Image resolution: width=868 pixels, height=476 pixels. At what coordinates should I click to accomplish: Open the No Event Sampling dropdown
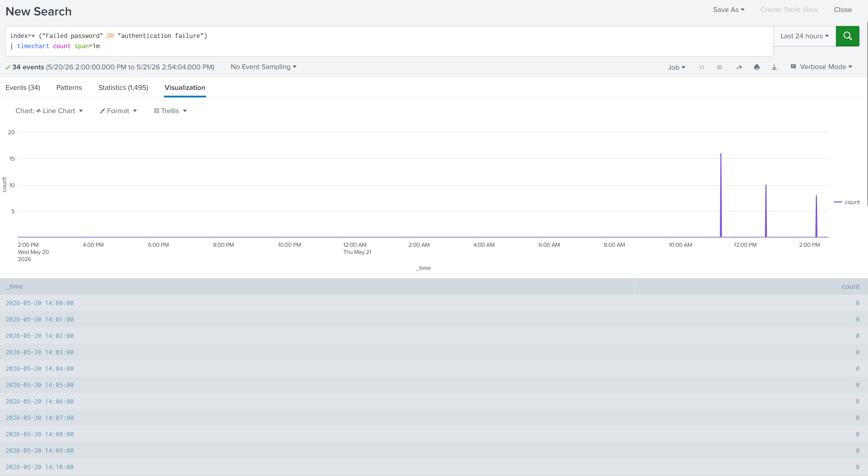tap(263, 67)
